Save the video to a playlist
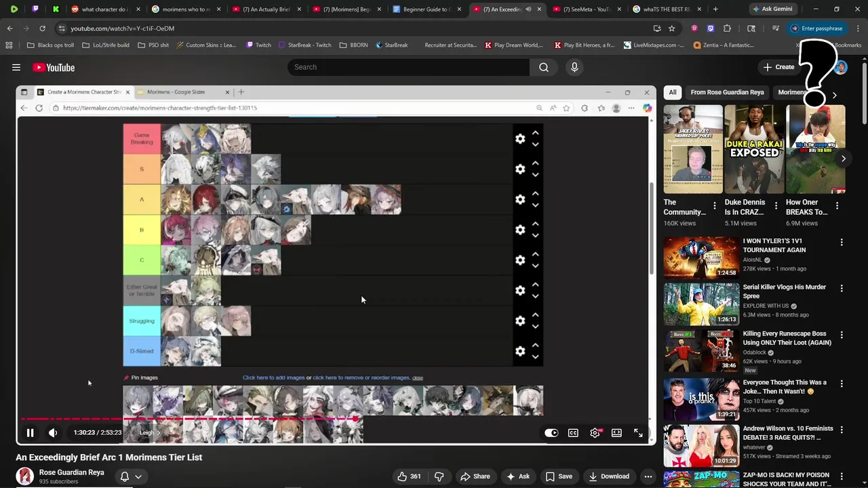The height and width of the screenshot is (488, 868). pyautogui.click(x=559, y=476)
